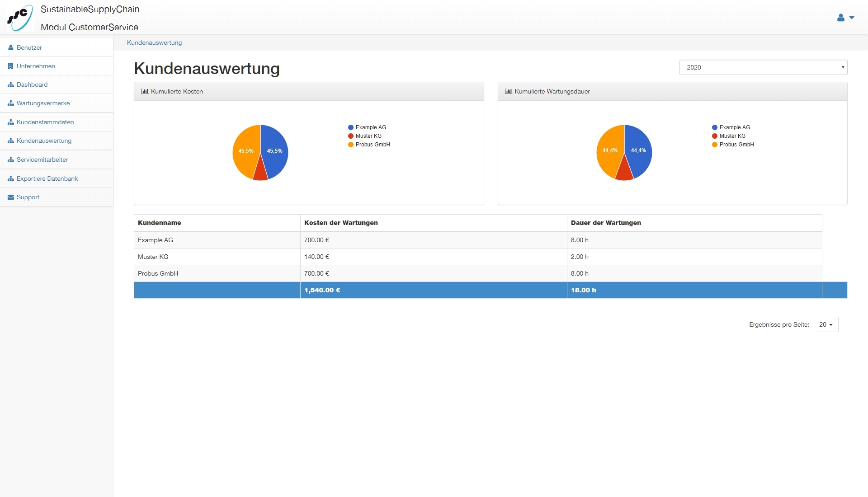Open the user account menu dropdown
Screen dimensions: 868x497
[x=845, y=18]
